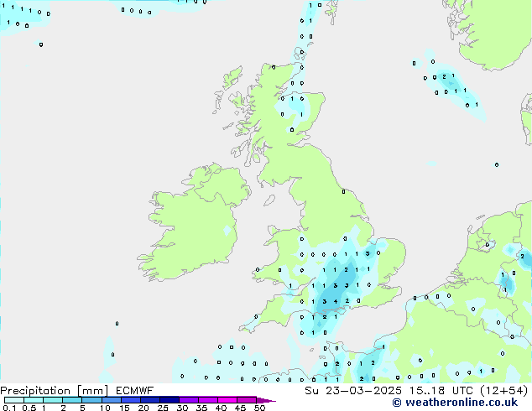Screen dimensions: 532x411
Task: Select the 20–25 mm dark blue legend swatch
Action: tap(150, 400)
